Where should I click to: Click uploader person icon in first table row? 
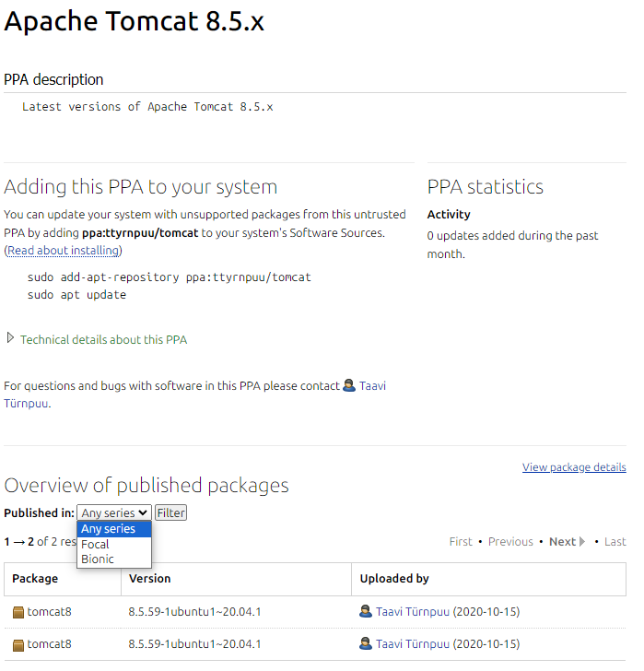pyautogui.click(x=366, y=612)
